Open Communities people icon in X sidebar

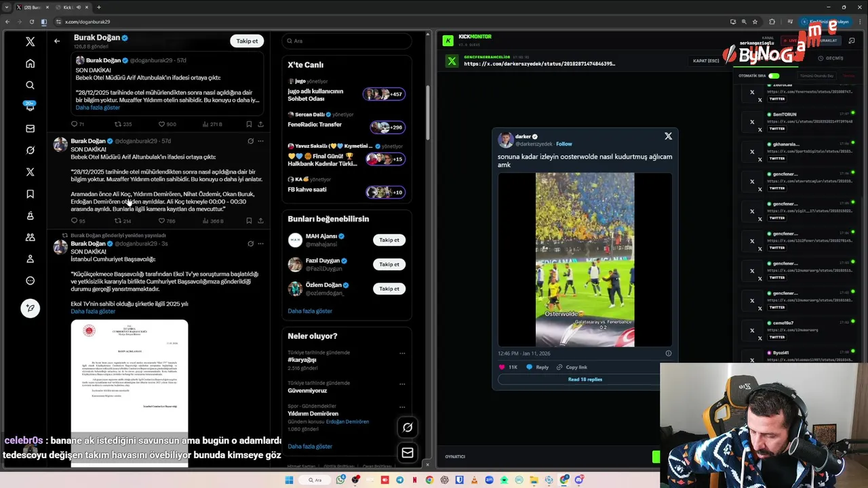(30, 237)
